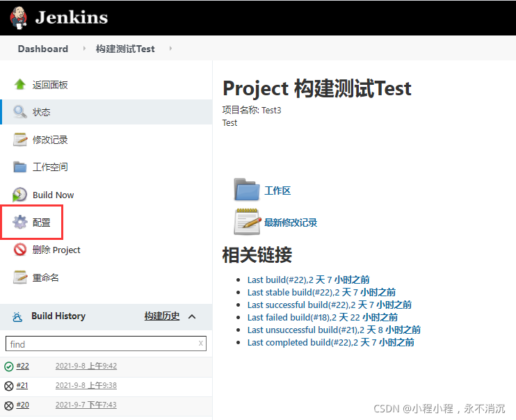
Task: Click the green up-arrow 返回面板 icon
Action: click(x=19, y=85)
